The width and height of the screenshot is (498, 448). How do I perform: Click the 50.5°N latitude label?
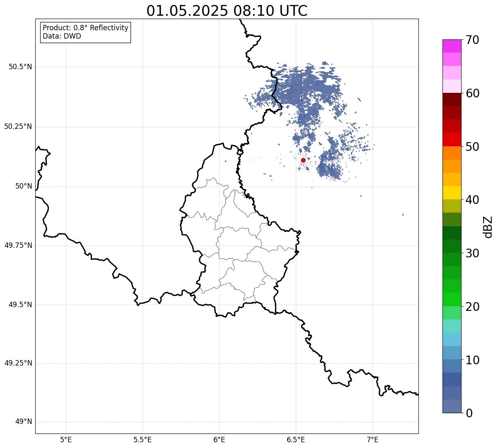tap(20, 67)
